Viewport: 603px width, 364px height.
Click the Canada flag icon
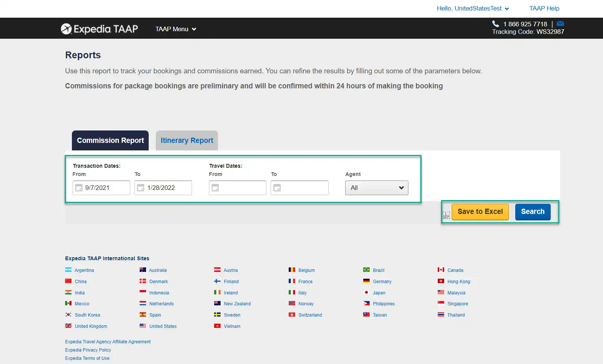click(441, 270)
